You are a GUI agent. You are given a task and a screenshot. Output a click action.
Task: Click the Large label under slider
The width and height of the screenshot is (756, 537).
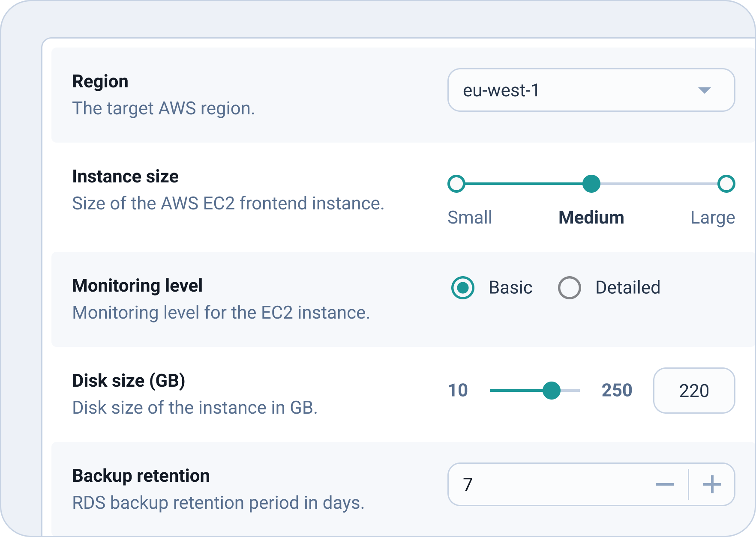click(x=713, y=218)
